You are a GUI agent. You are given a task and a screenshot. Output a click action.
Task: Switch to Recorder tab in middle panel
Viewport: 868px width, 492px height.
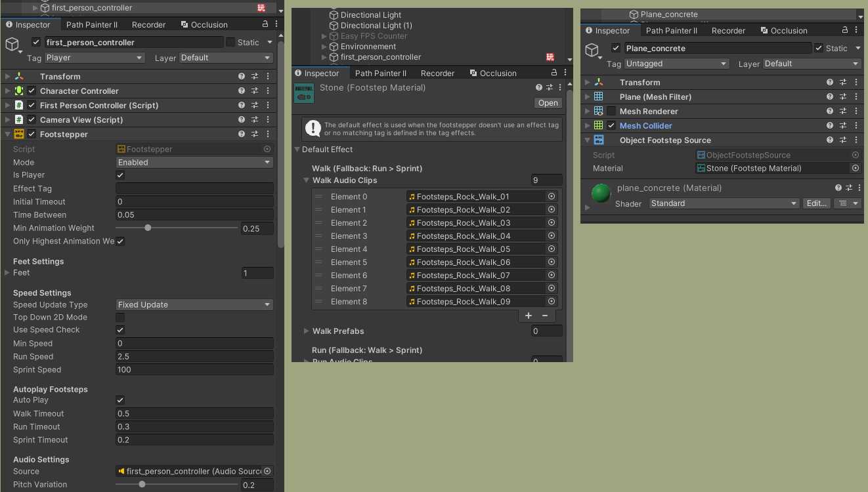click(438, 73)
